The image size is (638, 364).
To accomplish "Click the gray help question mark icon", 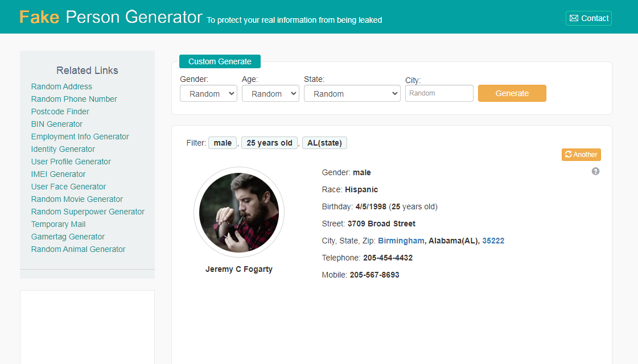I will pos(595,171).
